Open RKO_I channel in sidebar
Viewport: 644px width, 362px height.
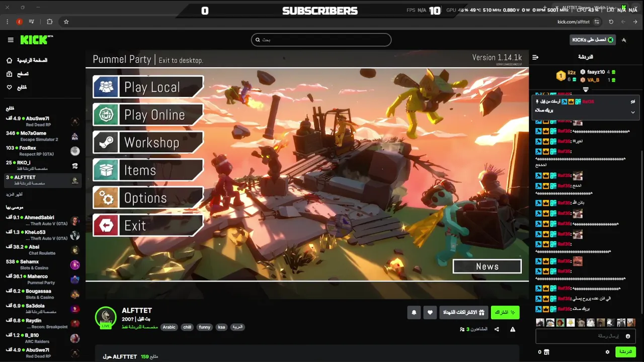click(x=43, y=165)
